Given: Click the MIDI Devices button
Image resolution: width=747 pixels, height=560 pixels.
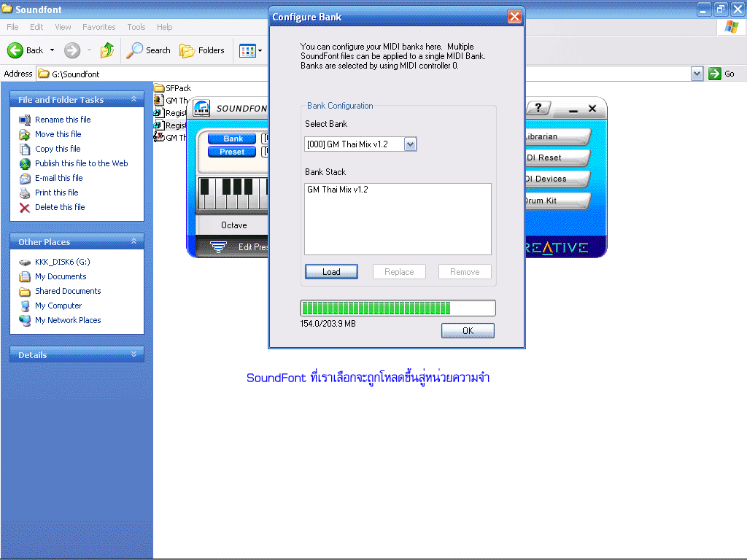Looking at the screenshot, I should click(x=557, y=179).
